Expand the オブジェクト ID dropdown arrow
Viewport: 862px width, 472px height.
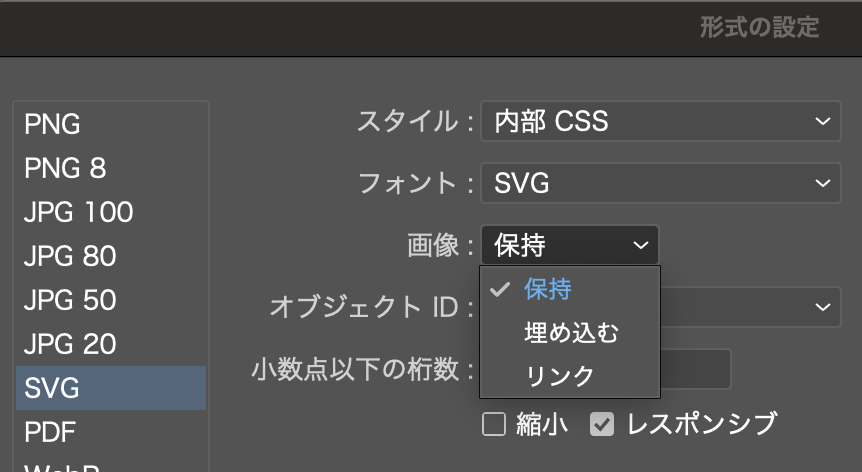pyautogui.click(x=821, y=305)
